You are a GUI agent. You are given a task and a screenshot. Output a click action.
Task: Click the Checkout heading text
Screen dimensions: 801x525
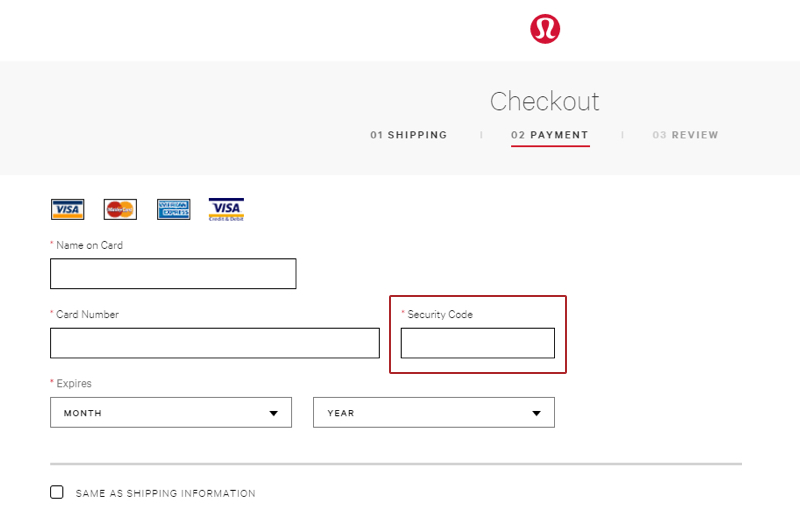coord(545,101)
